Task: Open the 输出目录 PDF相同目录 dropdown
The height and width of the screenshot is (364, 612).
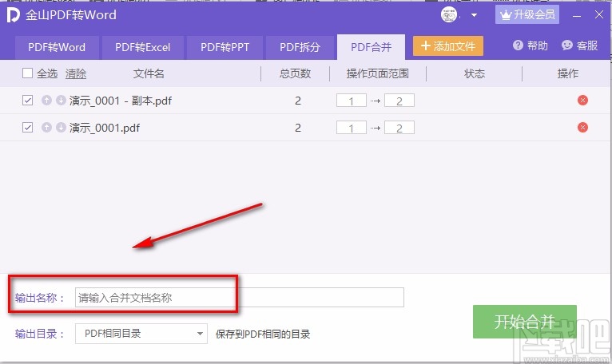Action: 141,334
